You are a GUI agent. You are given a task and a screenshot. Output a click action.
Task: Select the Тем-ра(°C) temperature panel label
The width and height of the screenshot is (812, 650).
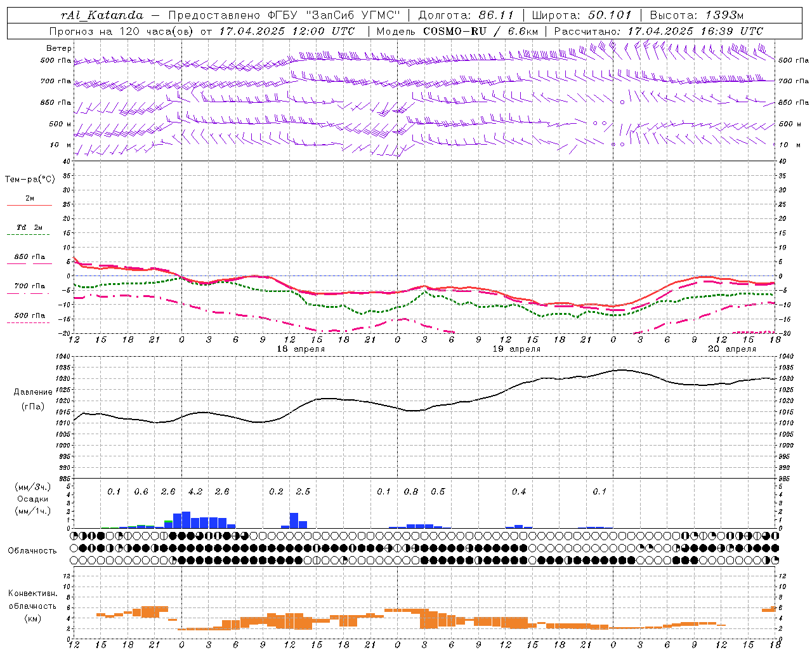pyautogui.click(x=30, y=180)
